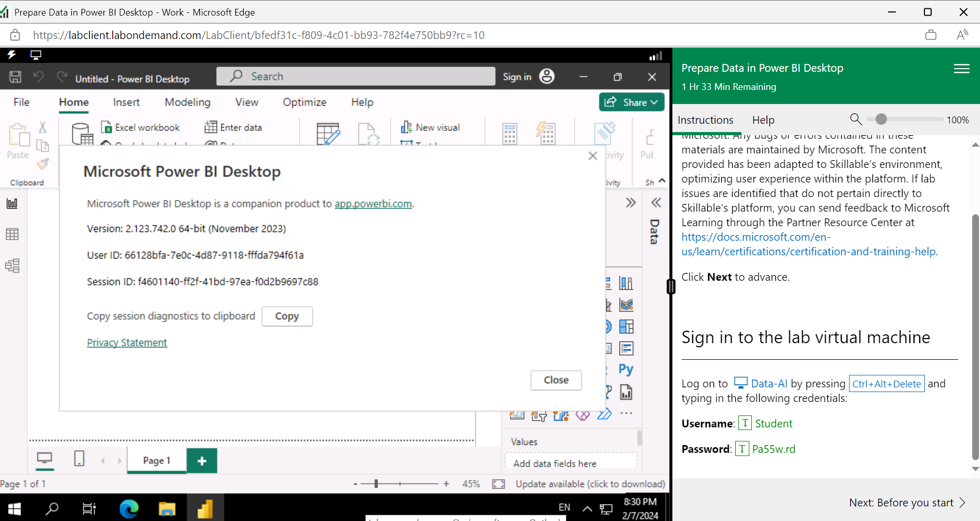The width and height of the screenshot is (980, 521).
Task: Open Microsoft Edge from the taskbar
Action: click(x=129, y=508)
